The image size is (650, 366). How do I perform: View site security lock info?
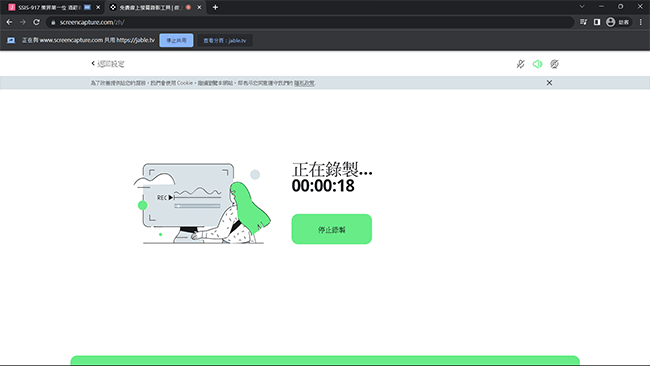(x=53, y=22)
